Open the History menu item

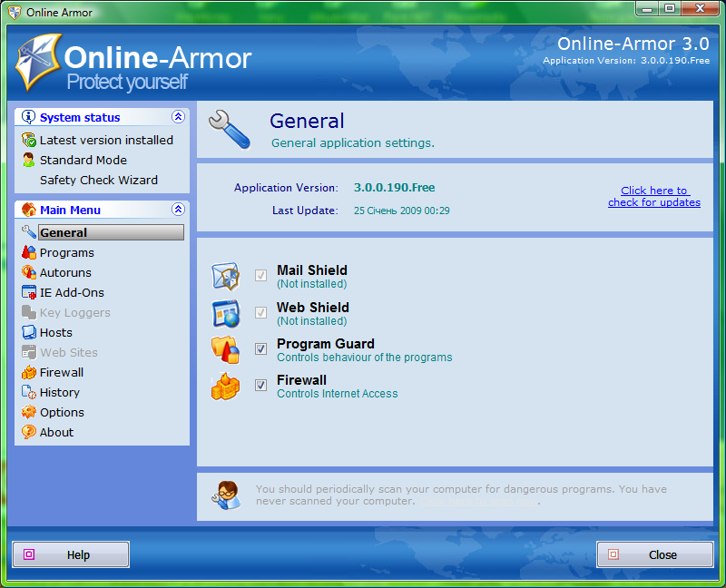click(x=60, y=393)
